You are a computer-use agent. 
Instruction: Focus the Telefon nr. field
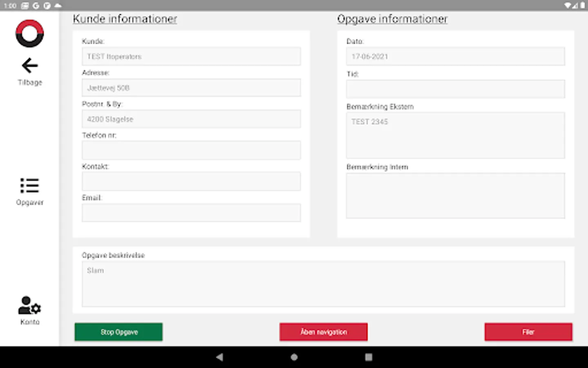click(x=191, y=150)
